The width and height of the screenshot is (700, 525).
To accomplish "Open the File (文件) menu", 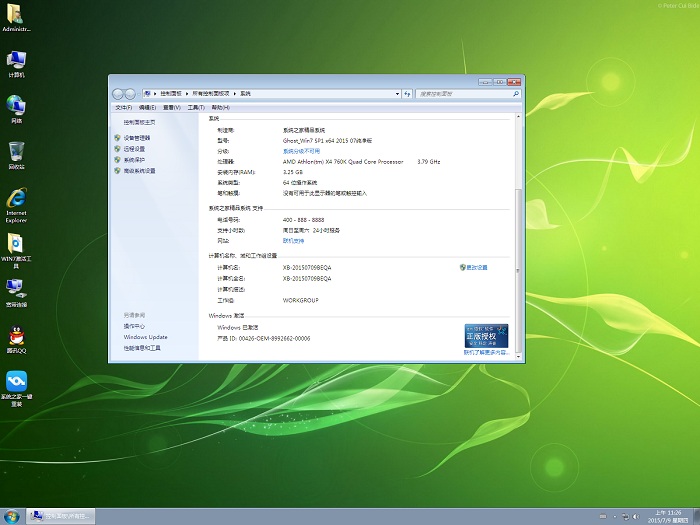I will coord(123,107).
